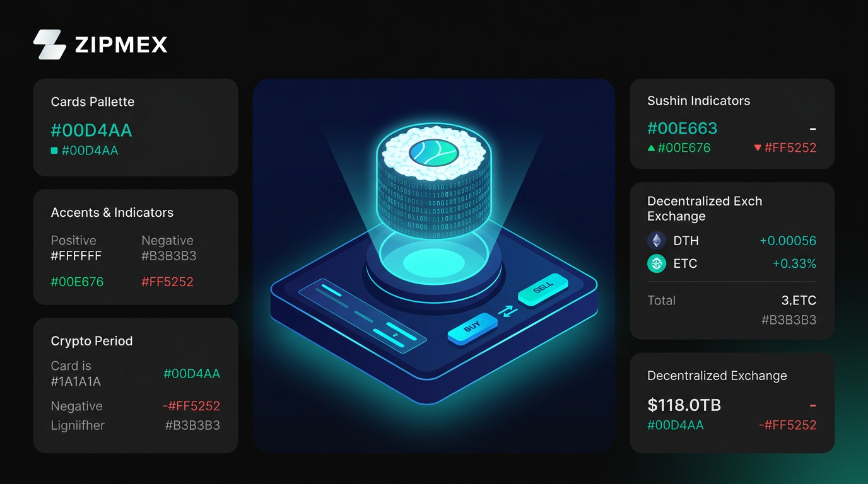
Task: Click the ETC +0.33% change value
Action: [x=794, y=263]
